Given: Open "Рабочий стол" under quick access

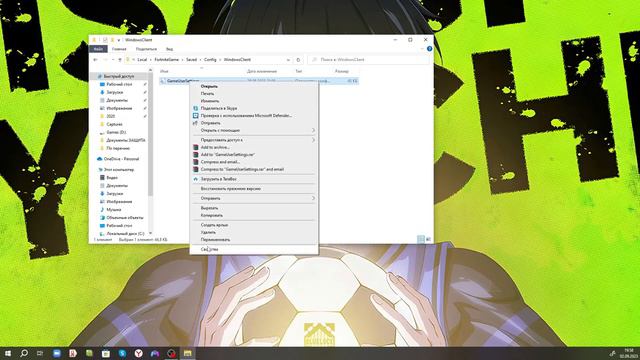Looking at the screenshot, I should click(x=119, y=84).
